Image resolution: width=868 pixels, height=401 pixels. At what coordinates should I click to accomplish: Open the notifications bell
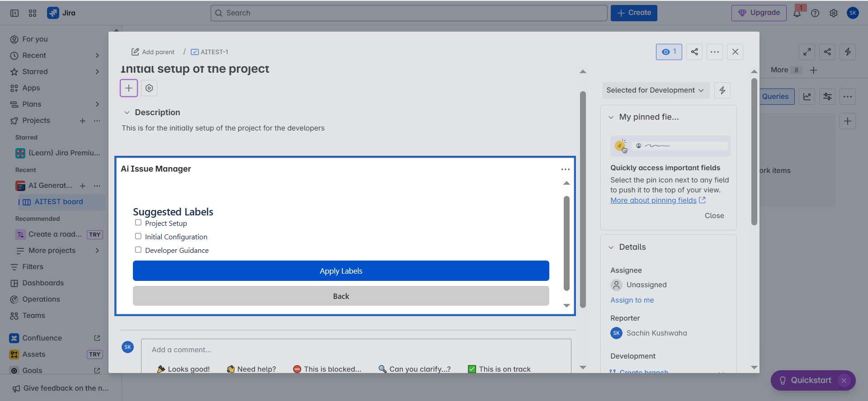click(x=797, y=13)
